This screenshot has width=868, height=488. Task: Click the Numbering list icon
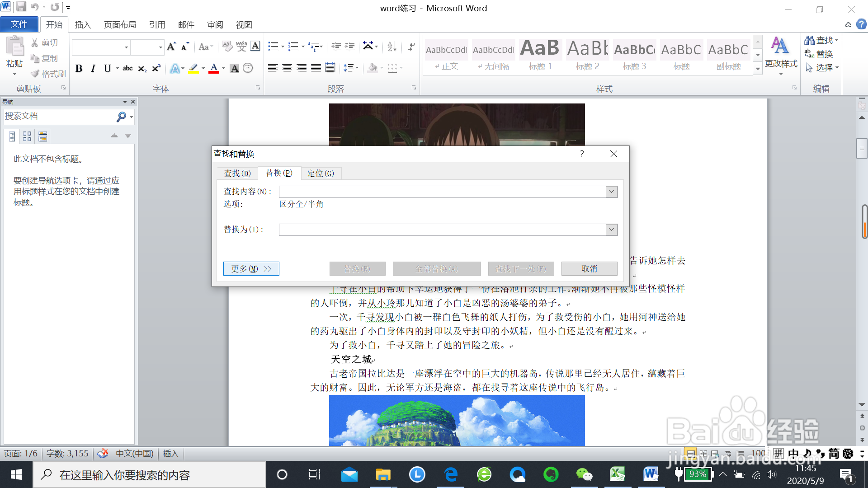coord(293,46)
